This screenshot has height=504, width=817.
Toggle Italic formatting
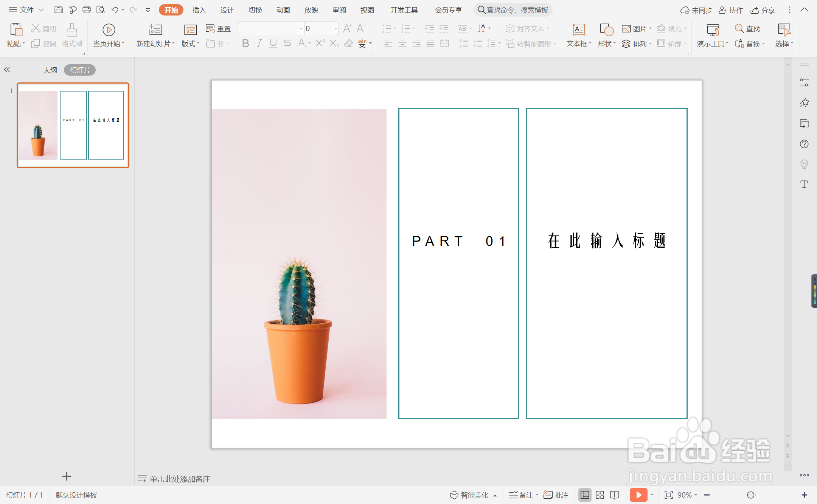[x=259, y=43]
